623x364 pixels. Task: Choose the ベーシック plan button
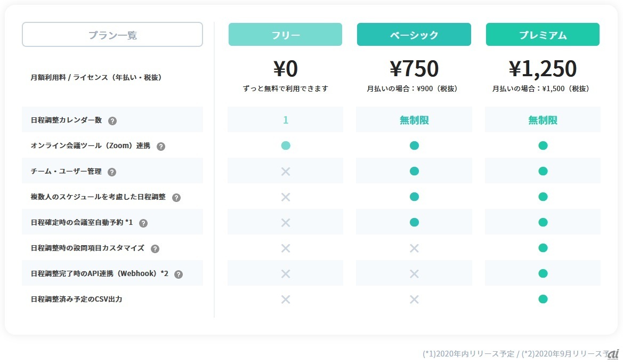414,35
